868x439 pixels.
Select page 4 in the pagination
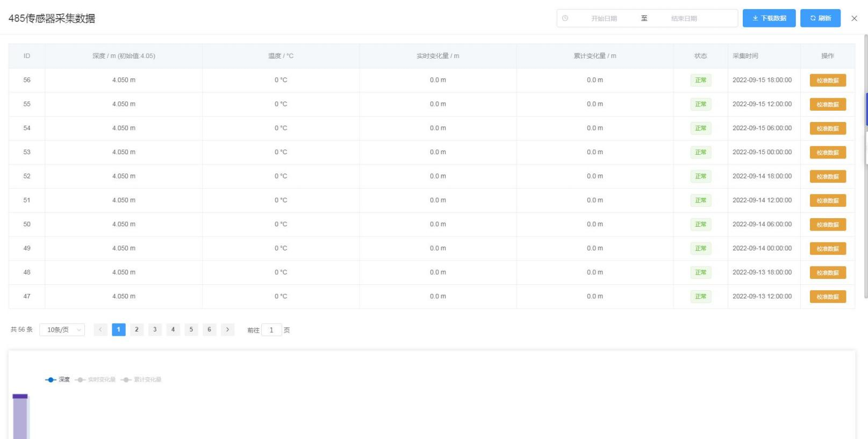(x=173, y=329)
